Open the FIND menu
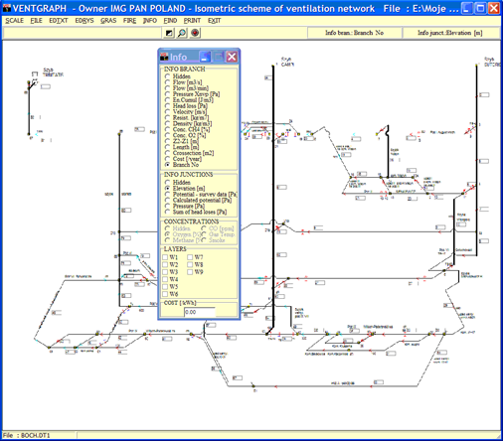 (x=170, y=21)
